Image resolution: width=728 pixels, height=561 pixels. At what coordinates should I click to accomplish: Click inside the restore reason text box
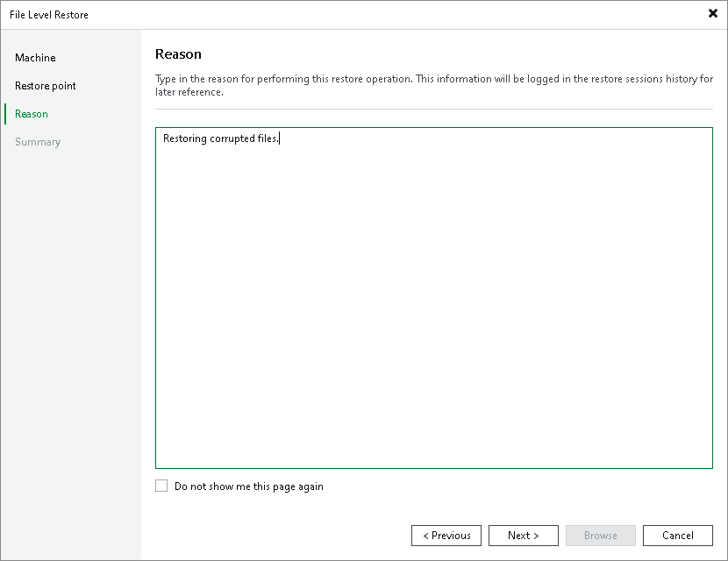click(x=433, y=298)
